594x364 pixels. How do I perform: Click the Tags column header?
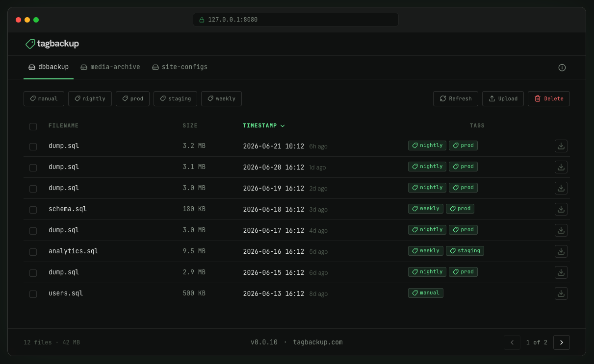coord(477,126)
